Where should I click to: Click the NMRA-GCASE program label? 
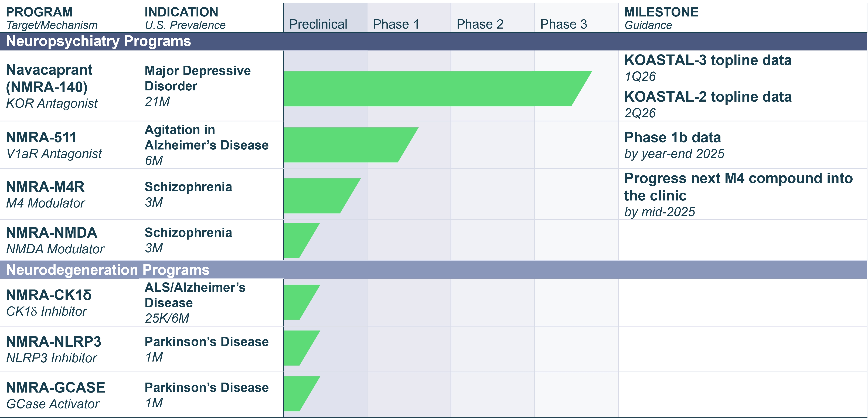coord(56,388)
